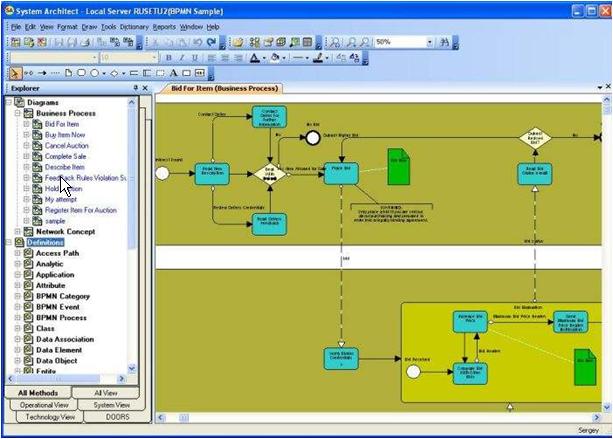Switch to the Operational View tab

(44, 405)
